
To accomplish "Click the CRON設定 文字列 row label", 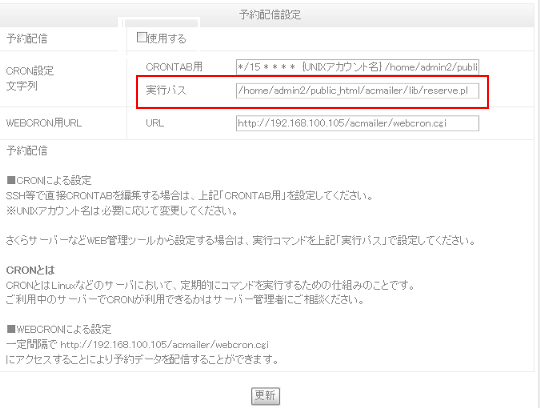I will pos(30,79).
